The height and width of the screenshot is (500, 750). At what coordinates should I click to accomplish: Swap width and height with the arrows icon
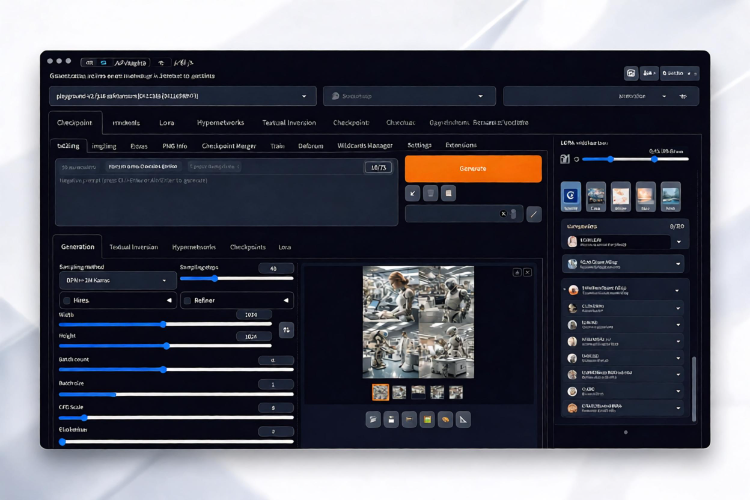click(286, 330)
